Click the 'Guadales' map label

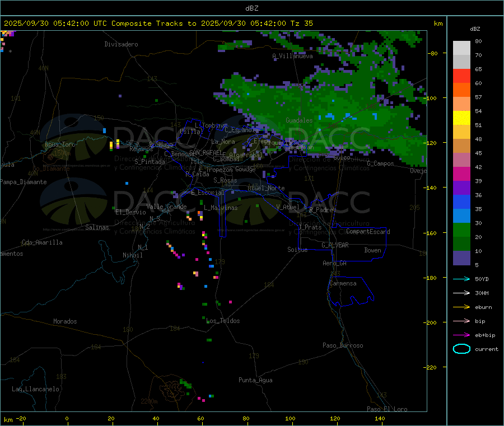click(x=299, y=120)
